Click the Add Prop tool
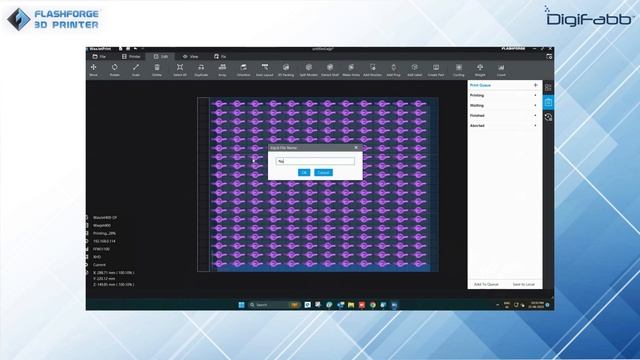640x360 pixels. click(x=393, y=70)
